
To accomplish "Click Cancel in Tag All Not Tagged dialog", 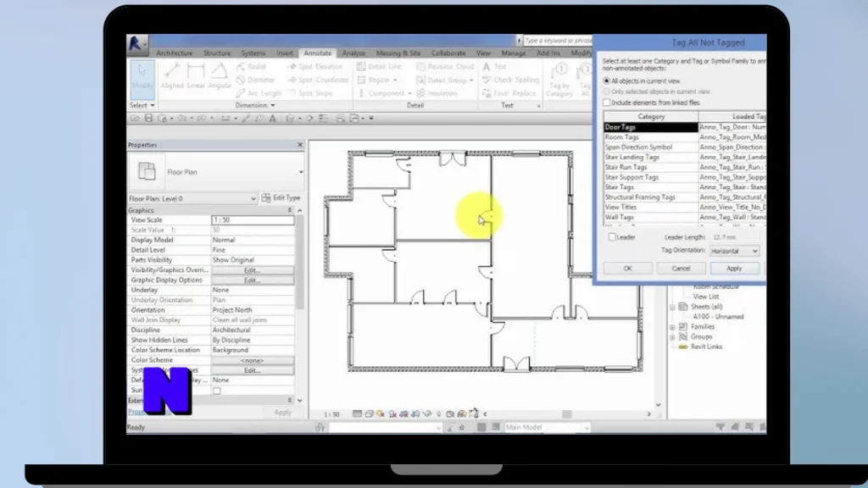I will (681, 269).
